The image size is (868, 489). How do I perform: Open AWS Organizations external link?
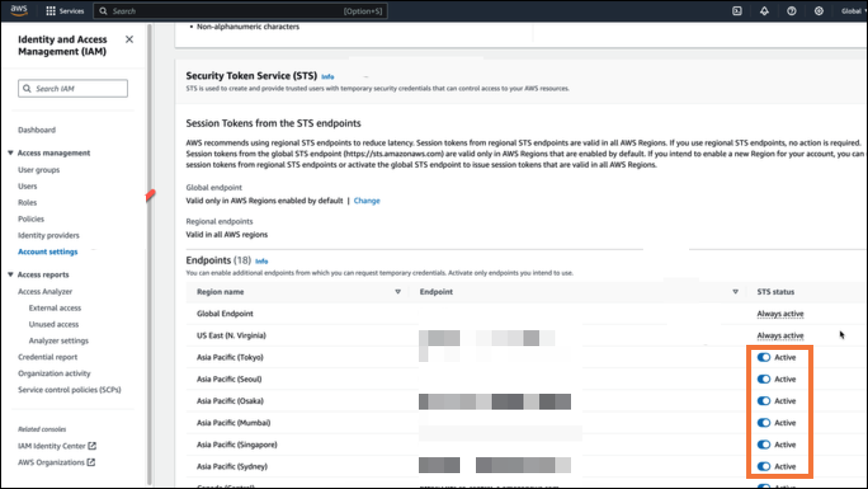(x=56, y=462)
